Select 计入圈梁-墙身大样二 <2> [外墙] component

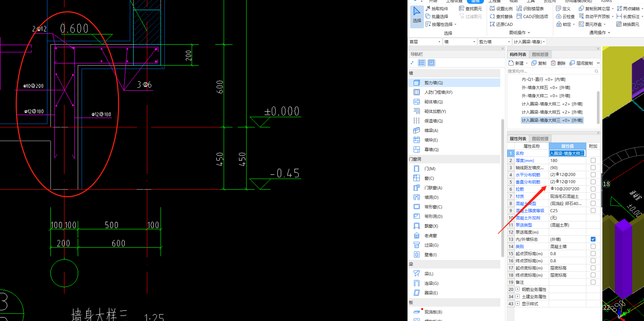coord(552,104)
